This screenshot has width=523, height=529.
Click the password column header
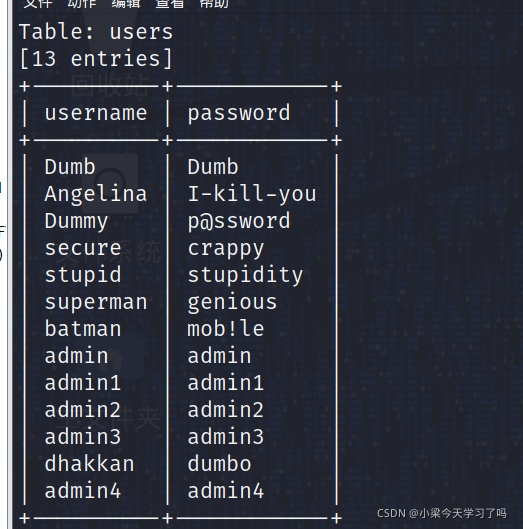pyautogui.click(x=239, y=113)
